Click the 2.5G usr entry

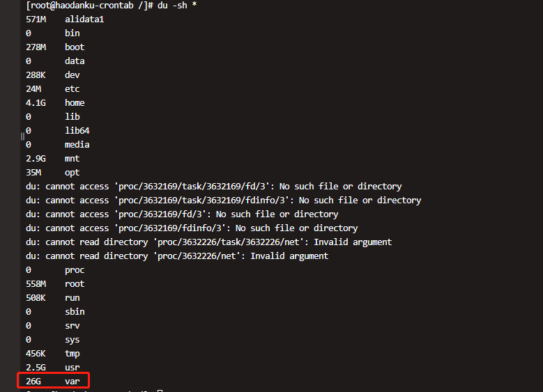click(x=53, y=368)
